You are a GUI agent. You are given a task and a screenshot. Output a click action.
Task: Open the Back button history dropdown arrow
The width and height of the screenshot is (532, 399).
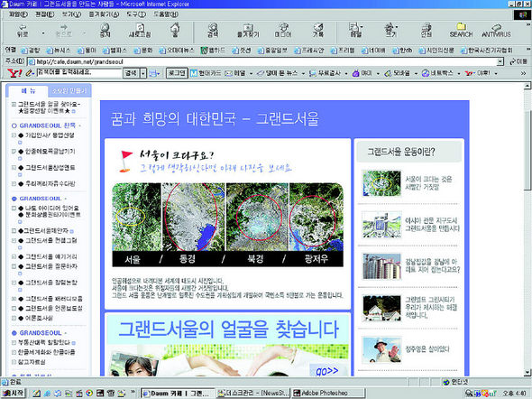point(43,33)
